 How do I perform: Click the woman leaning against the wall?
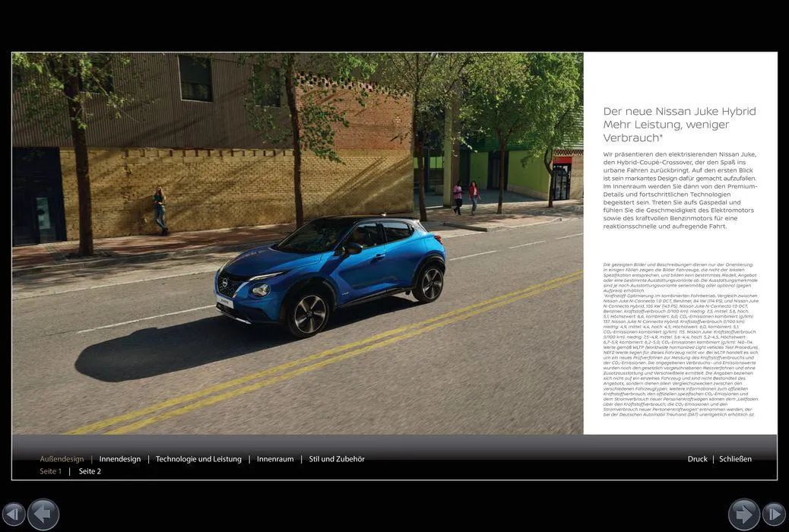pyautogui.click(x=160, y=210)
